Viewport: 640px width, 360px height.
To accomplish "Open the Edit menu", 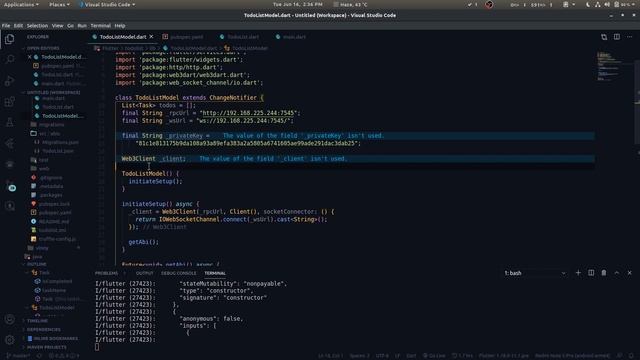I will coord(18,26).
